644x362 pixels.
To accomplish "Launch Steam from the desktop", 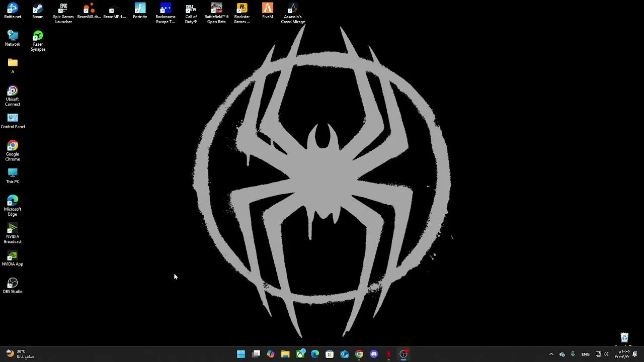I will pos(38,11).
